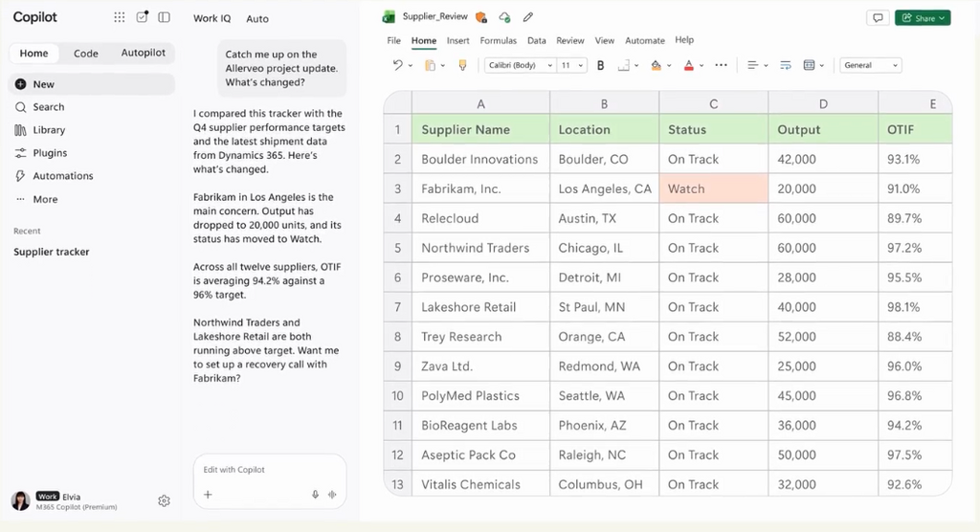Apply the red font color button
The image size is (980, 532).
click(x=689, y=65)
